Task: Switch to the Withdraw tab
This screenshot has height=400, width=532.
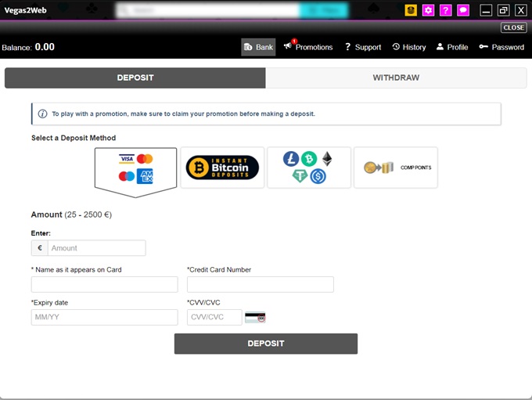Action: click(396, 77)
